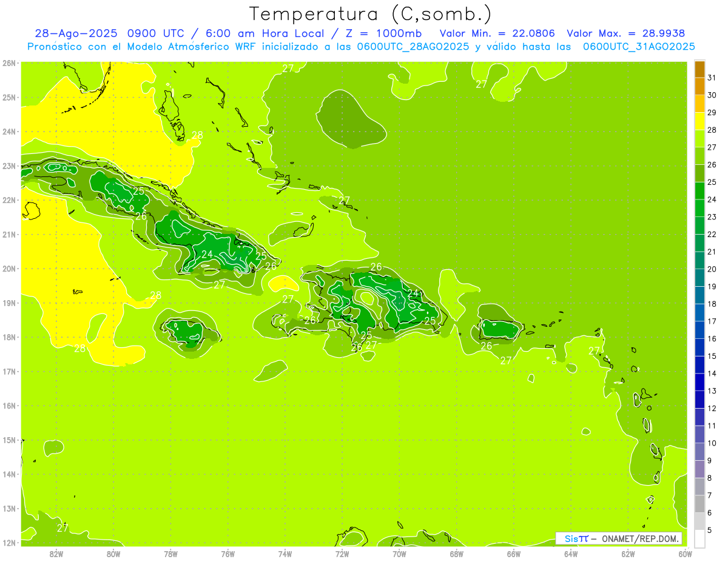Click the 20N latitude label
Viewport: 728px width, 562px height.
click(x=8, y=269)
